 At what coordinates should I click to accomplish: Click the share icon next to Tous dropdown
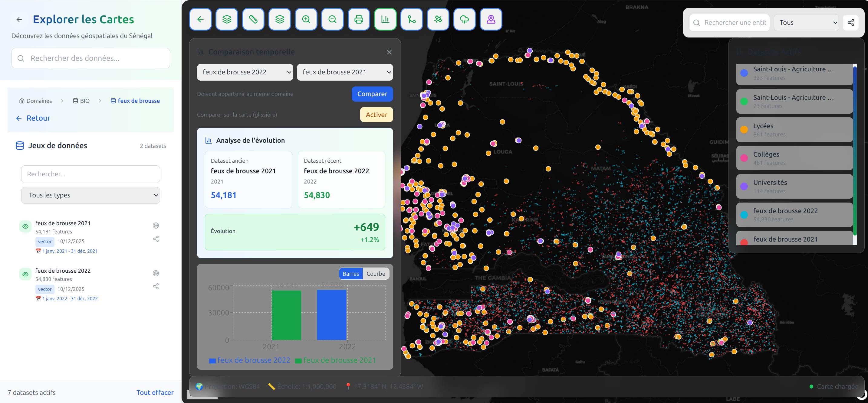click(850, 23)
